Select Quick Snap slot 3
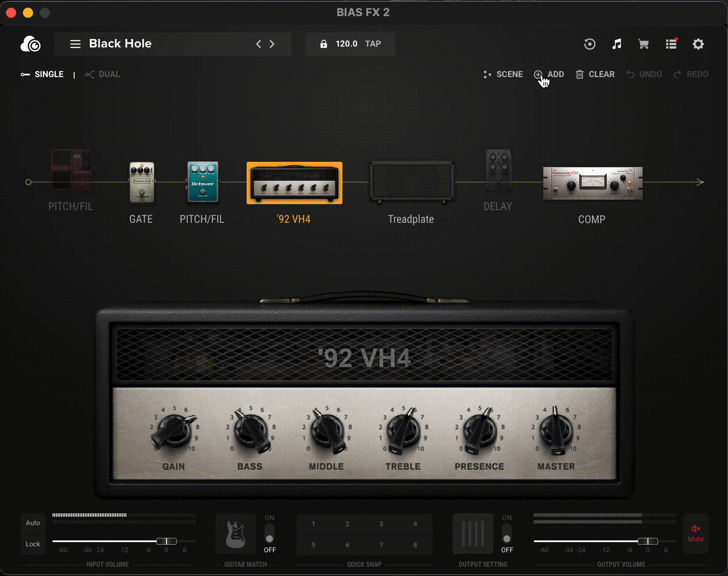This screenshot has height=576, width=728. pyautogui.click(x=381, y=524)
